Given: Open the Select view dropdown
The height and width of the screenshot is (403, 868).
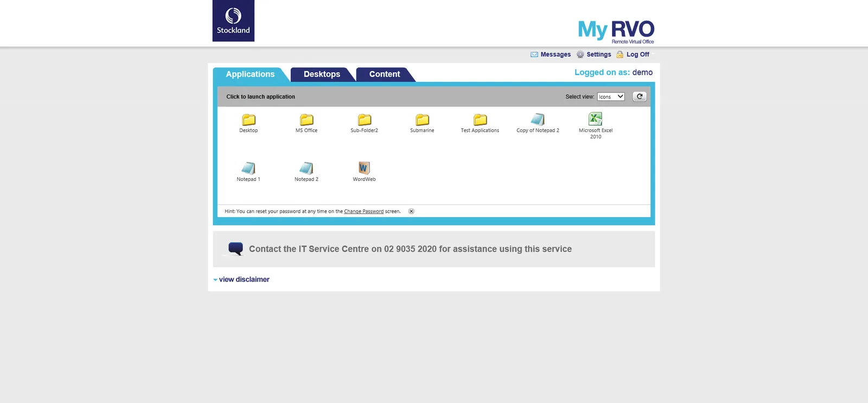Looking at the screenshot, I should click(x=611, y=97).
